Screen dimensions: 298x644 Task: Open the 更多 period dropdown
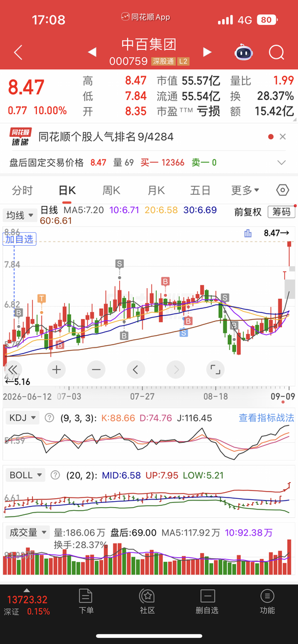pos(245,190)
